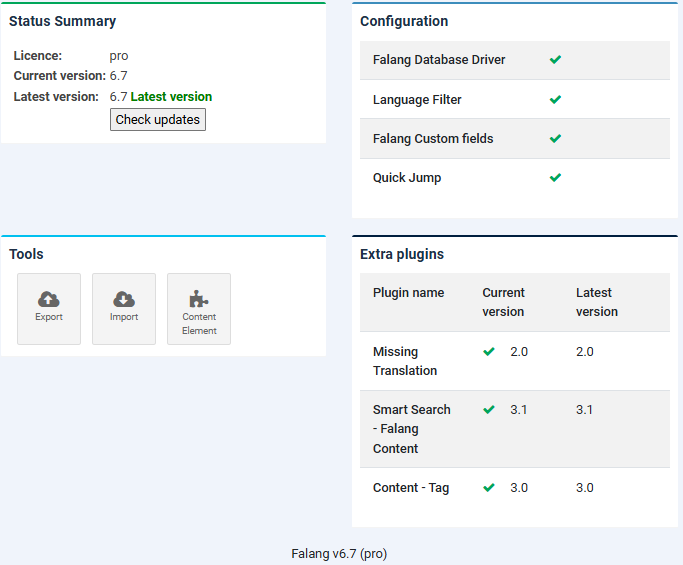Select the Language Filter row label

(x=417, y=100)
